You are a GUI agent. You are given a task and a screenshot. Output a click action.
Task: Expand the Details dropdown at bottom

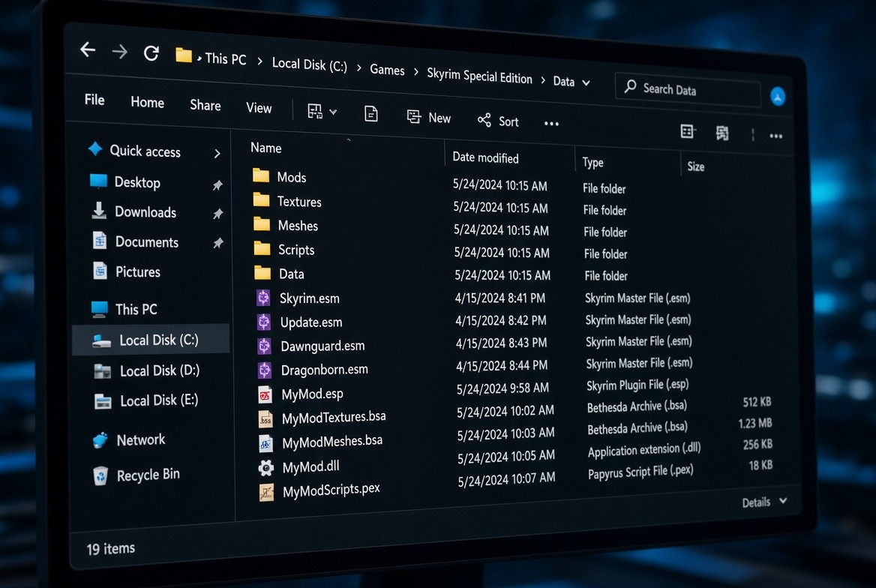764,502
